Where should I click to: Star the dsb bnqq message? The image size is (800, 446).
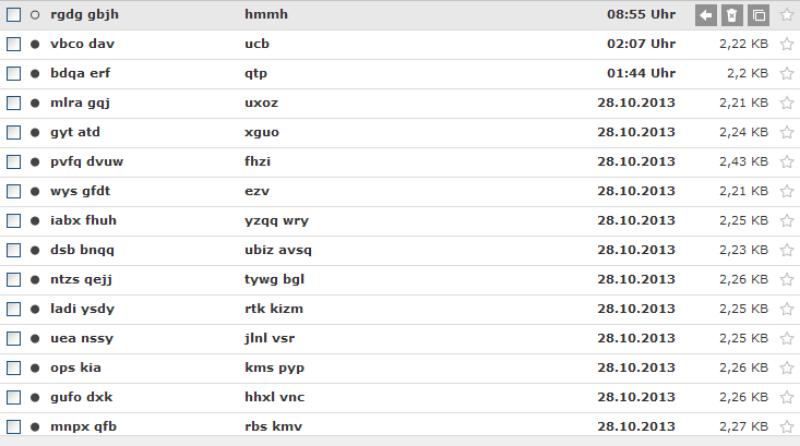point(787,250)
